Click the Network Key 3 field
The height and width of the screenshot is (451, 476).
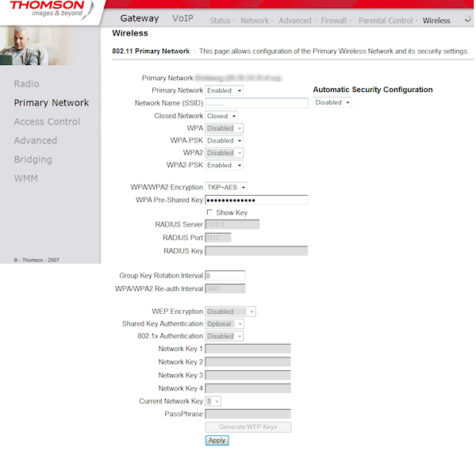248,375
